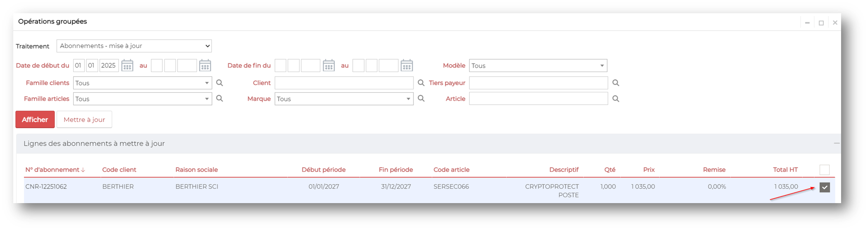Open calendar for Date de début end
This screenshot has height=230, width=868.
click(205, 65)
